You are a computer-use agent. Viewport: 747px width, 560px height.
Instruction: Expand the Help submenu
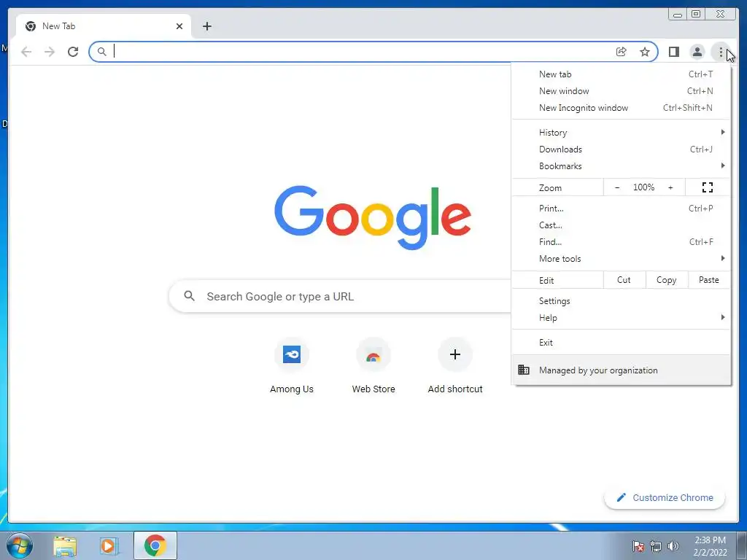tap(621, 318)
